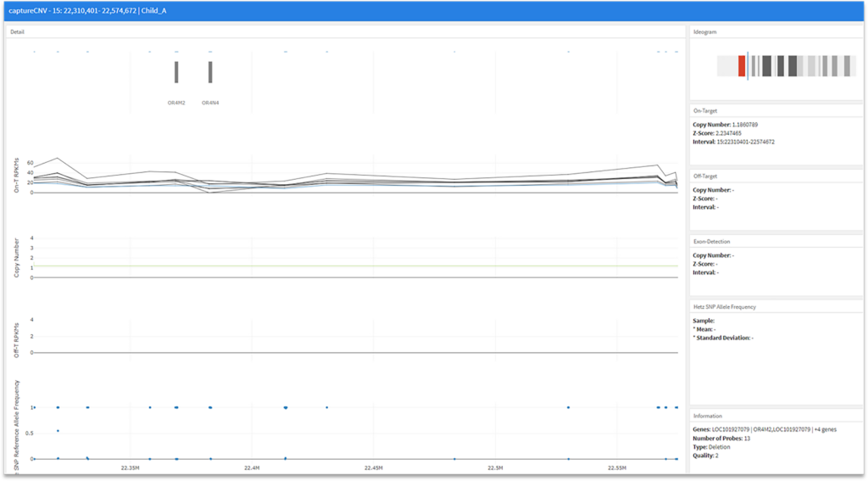Select the red highlighted band in ideogram
The width and height of the screenshot is (868, 481).
coord(742,66)
